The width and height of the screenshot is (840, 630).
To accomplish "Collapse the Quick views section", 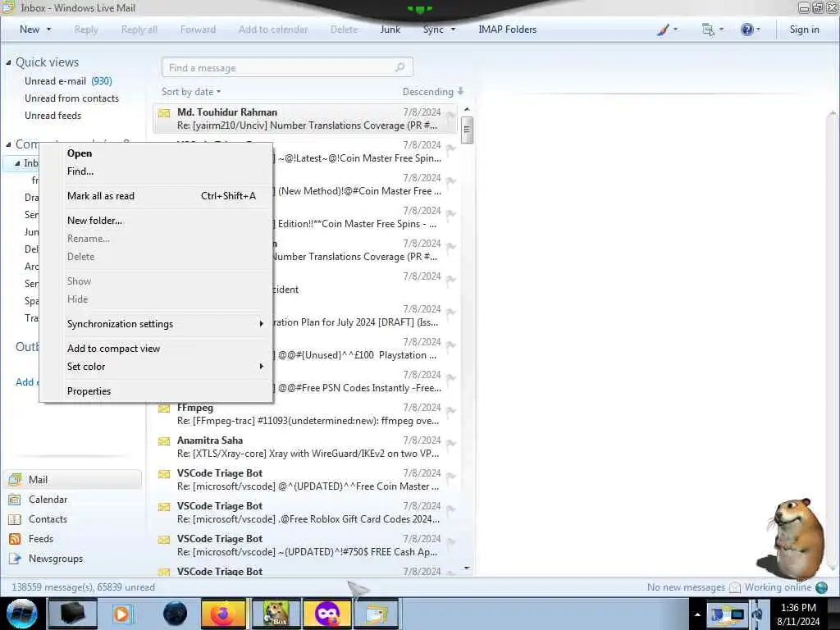I will point(8,62).
